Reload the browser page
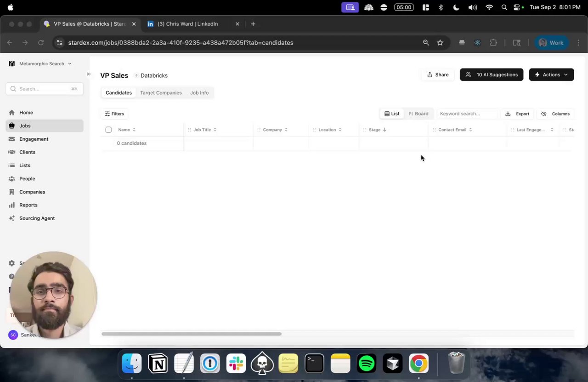Image resolution: width=588 pixels, height=382 pixels. point(41,43)
